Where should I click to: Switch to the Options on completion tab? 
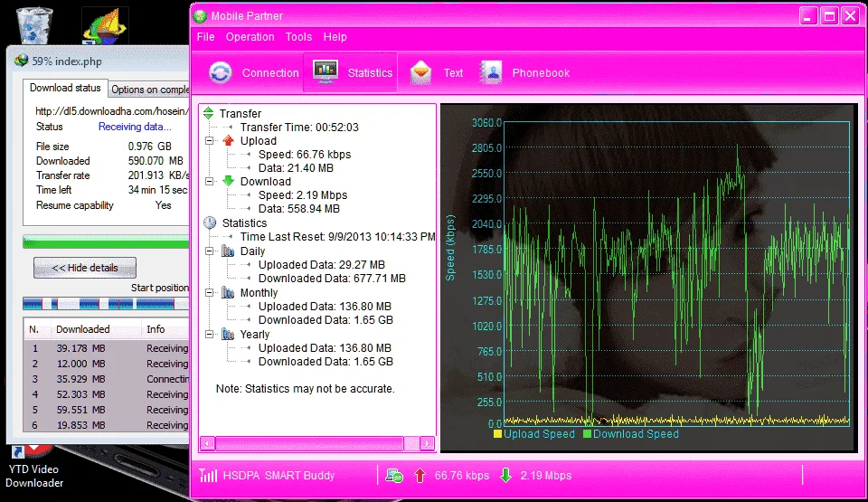[149, 90]
